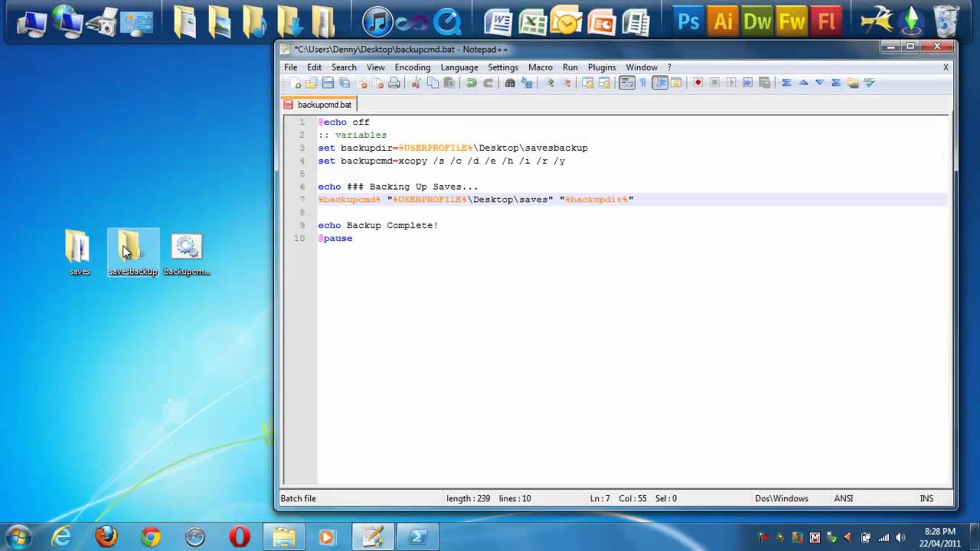Click the Zoom In toolbar icon

pyautogui.click(x=549, y=83)
